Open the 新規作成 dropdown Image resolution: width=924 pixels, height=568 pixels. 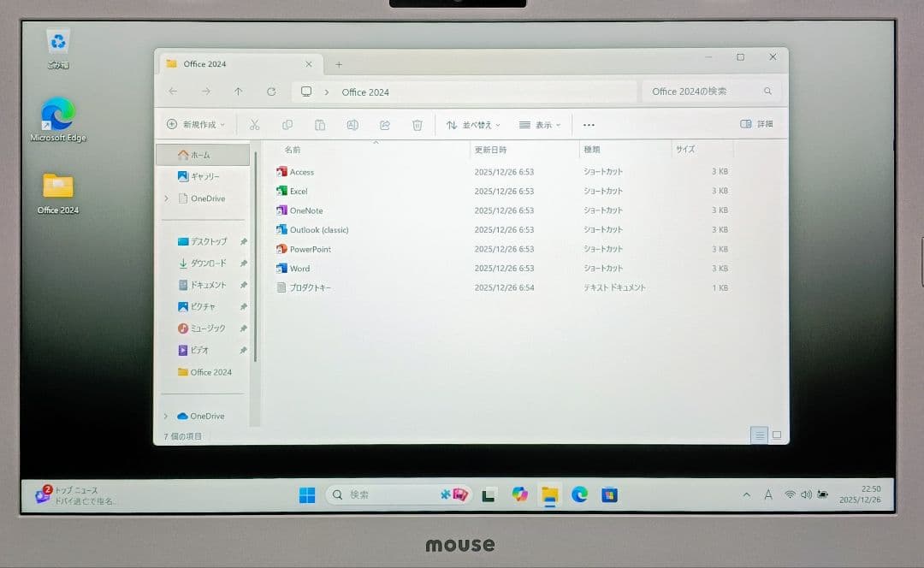coord(196,124)
